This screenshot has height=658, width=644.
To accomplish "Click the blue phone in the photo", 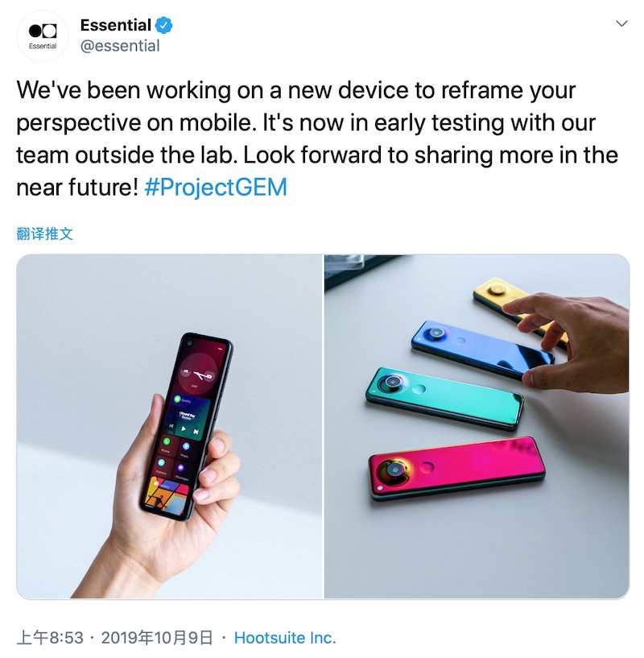I will pos(482,350).
